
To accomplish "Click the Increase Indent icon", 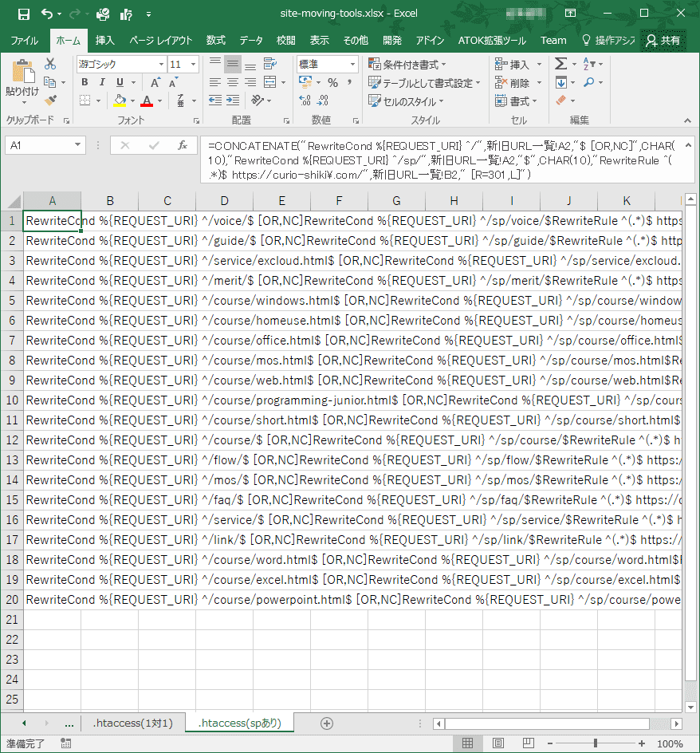I will point(232,101).
